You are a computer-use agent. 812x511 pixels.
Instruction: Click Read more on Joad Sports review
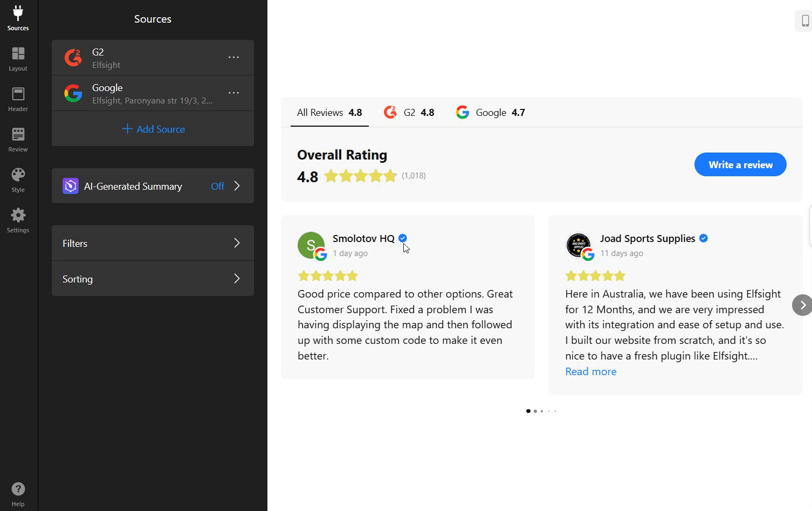(x=590, y=371)
